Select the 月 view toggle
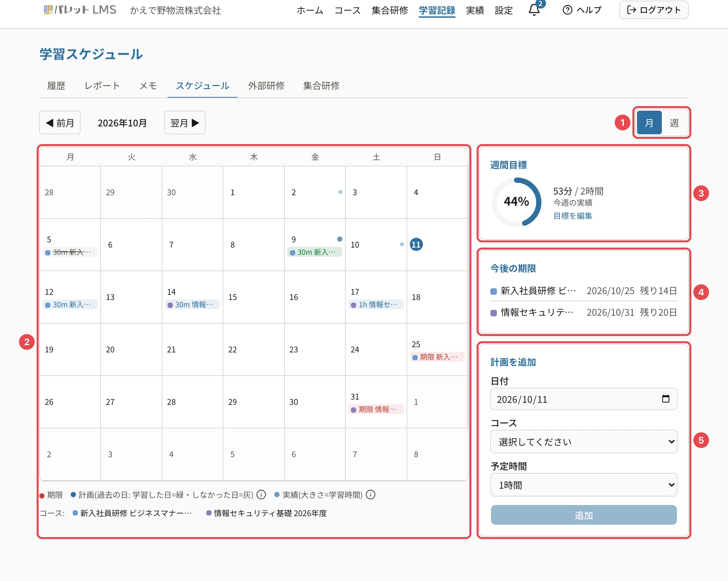The image size is (728, 581). coord(649,122)
